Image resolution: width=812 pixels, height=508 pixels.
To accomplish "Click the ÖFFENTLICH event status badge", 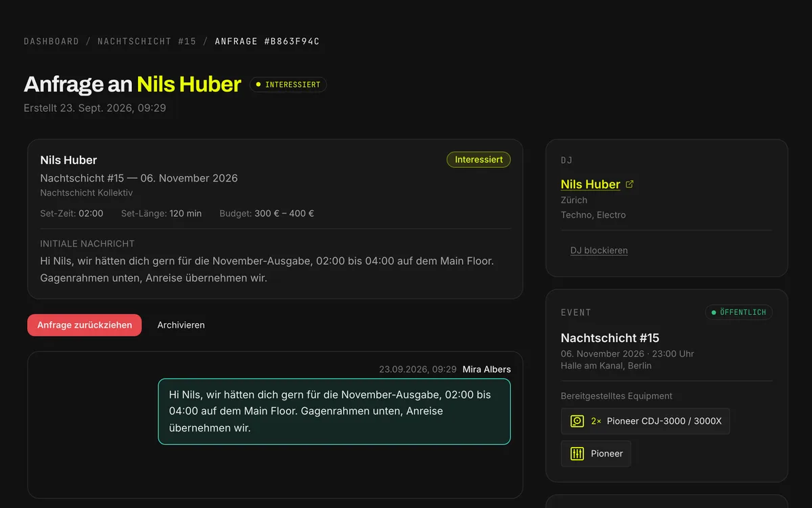I will [739, 312].
